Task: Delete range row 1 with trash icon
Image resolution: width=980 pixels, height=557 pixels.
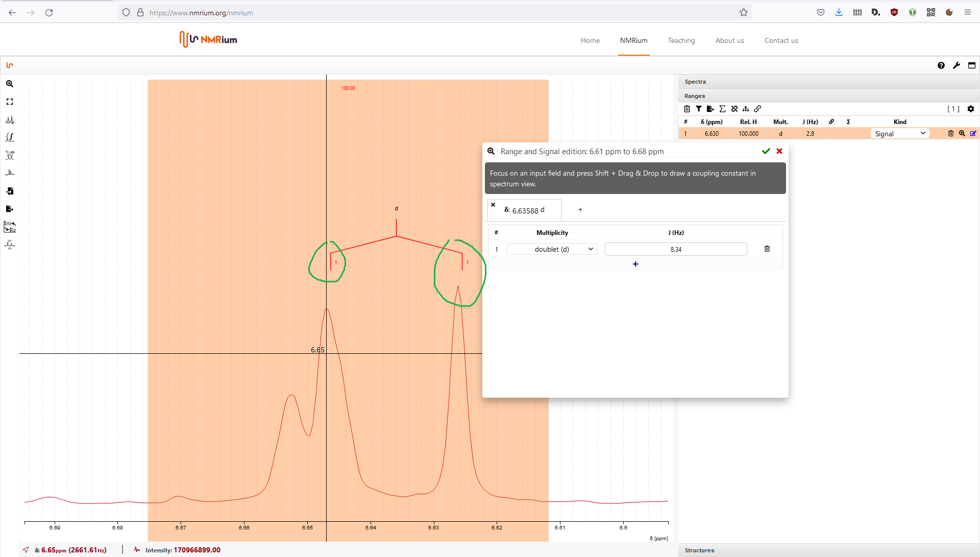Action: [951, 134]
